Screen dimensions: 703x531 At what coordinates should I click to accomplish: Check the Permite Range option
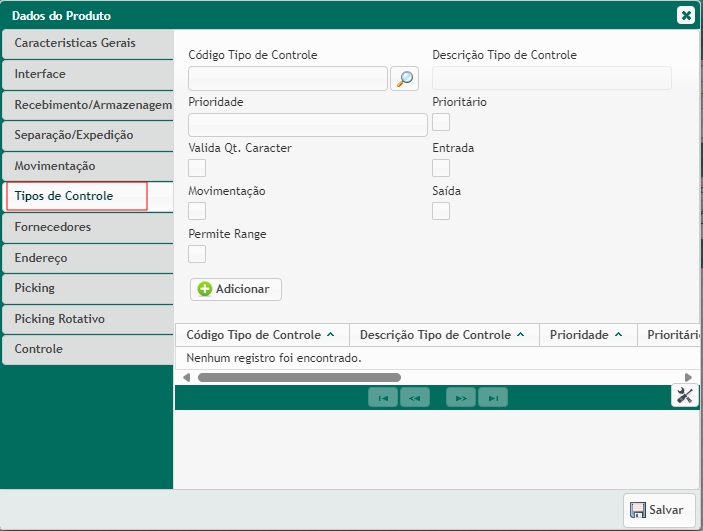coord(197,254)
